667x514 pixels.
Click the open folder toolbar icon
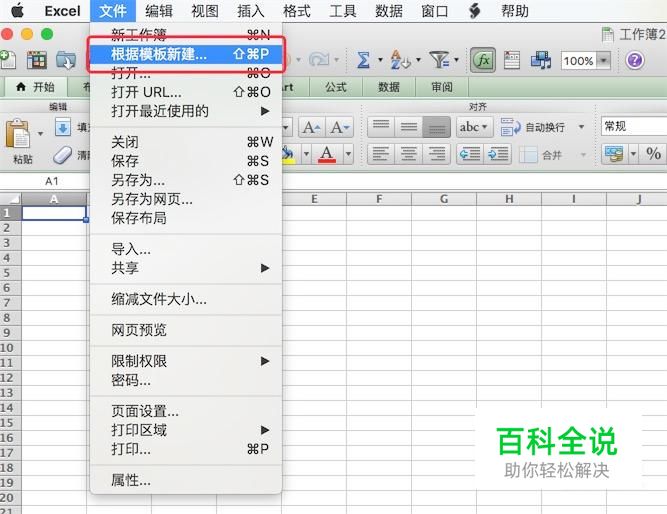click(x=66, y=60)
